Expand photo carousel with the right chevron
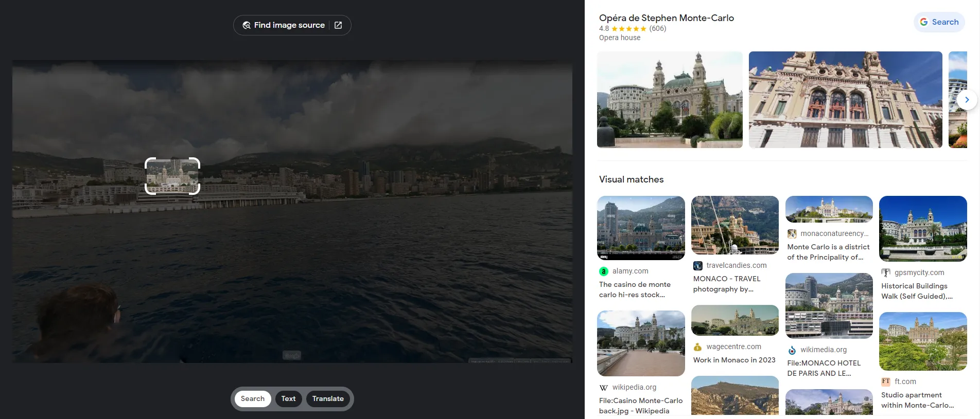This screenshot has height=419, width=980. tap(967, 100)
